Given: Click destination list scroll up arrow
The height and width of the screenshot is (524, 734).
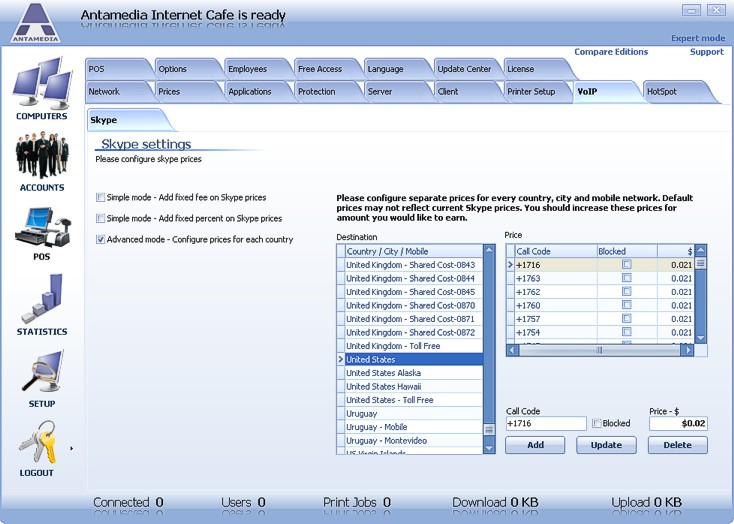Looking at the screenshot, I should pyautogui.click(x=489, y=250).
